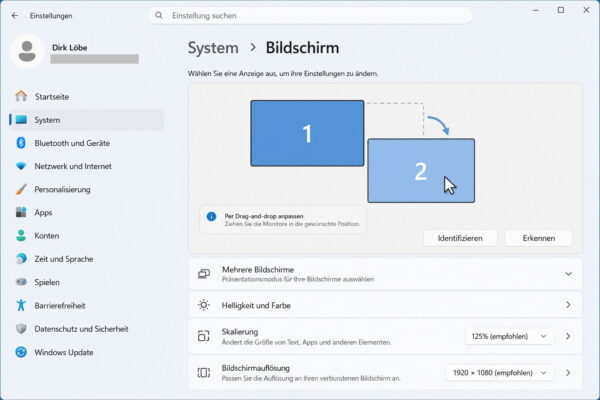Open Datenschutz und Sicherheit
This screenshot has width=600, height=400.
point(87,329)
